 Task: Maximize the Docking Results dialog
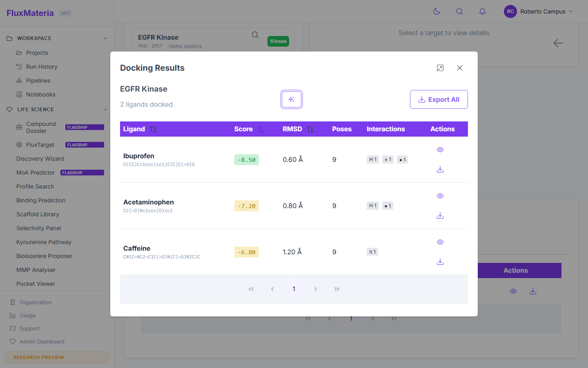tap(440, 68)
